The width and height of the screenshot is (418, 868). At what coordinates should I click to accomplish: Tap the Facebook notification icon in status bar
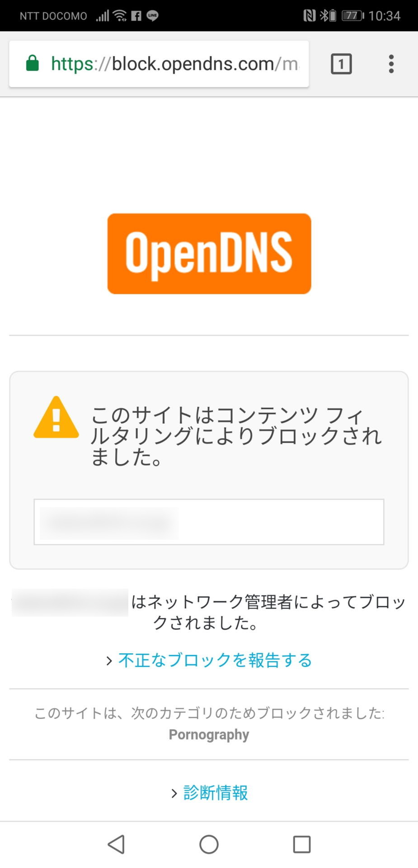pyautogui.click(x=136, y=16)
